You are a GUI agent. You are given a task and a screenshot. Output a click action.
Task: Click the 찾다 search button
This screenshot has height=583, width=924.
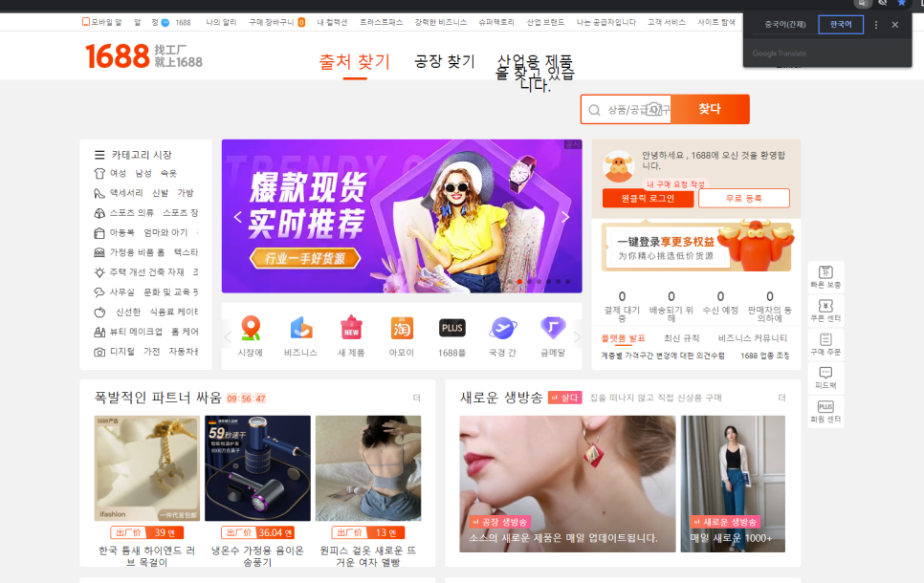pyautogui.click(x=710, y=109)
